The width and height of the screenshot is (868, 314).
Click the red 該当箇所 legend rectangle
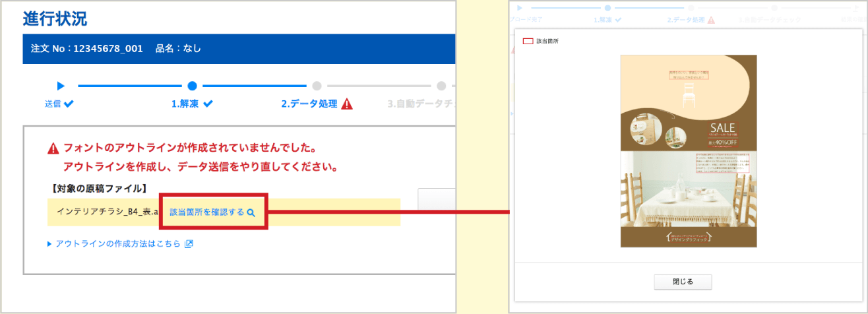coord(527,41)
